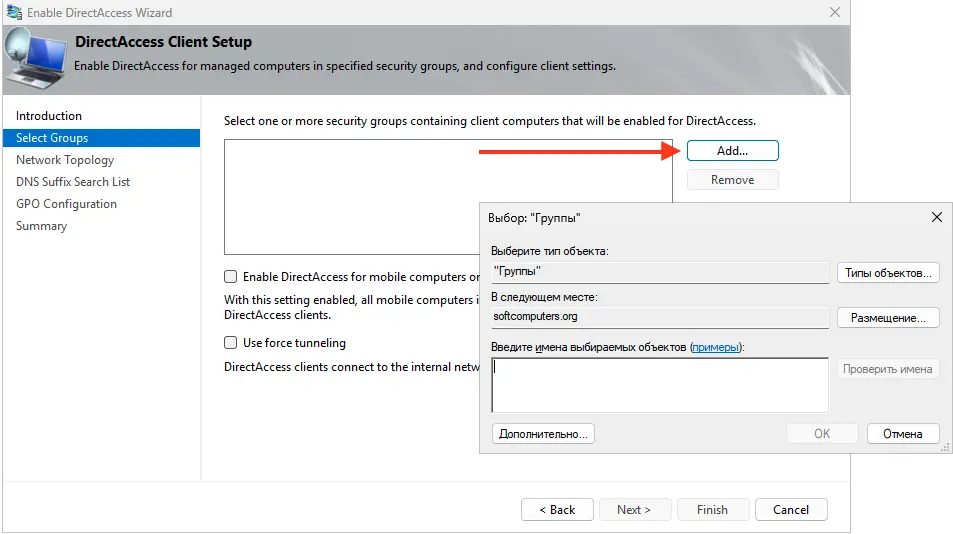Screen dimensions: 953x534
Task: Open the "Типы объектов..." button
Action: [888, 272]
